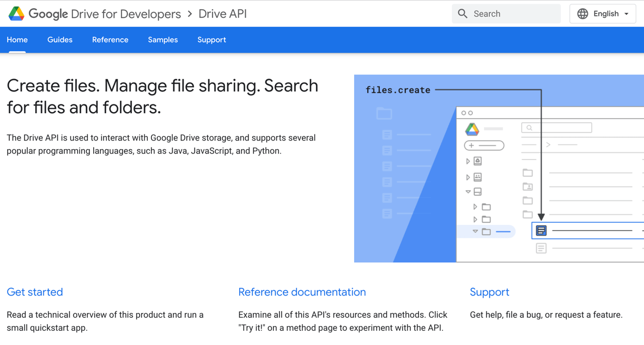This screenshot has height=345, width=644.
Task: Click text 'Get help, file a bug'
Action: [x=546, y=315]
